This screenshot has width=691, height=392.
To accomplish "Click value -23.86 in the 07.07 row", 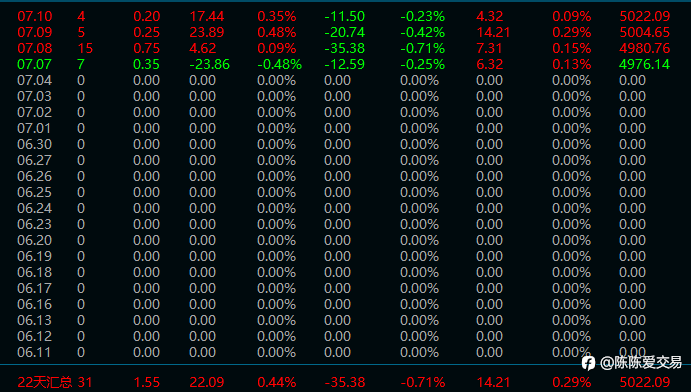I will [x=210, y=64].
